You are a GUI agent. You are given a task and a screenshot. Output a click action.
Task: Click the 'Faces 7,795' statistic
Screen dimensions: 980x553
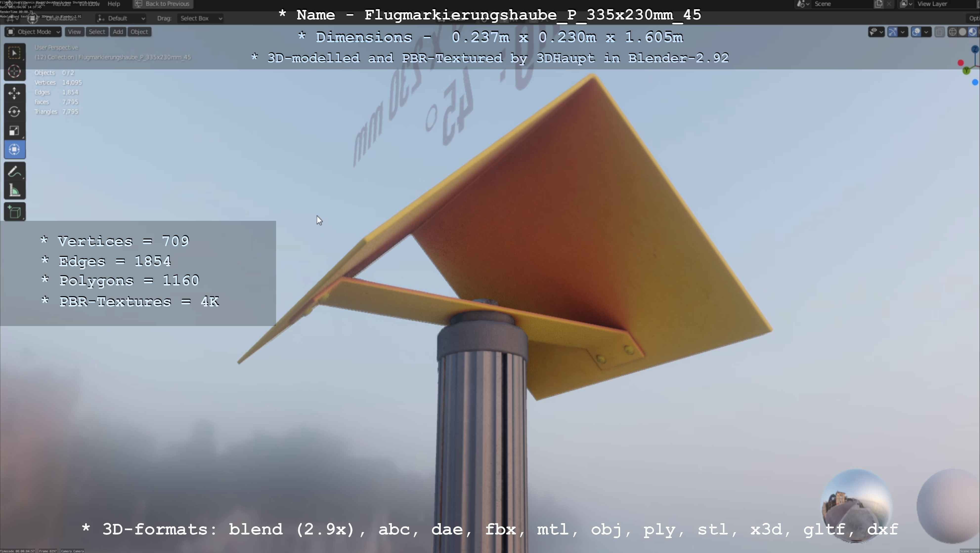(56, 102)
